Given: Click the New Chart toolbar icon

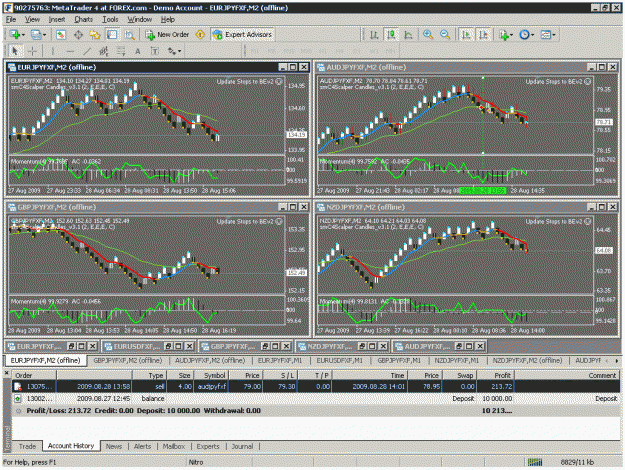Looking at the screenshot, I should pyautogui.click(x=14, y=35).
